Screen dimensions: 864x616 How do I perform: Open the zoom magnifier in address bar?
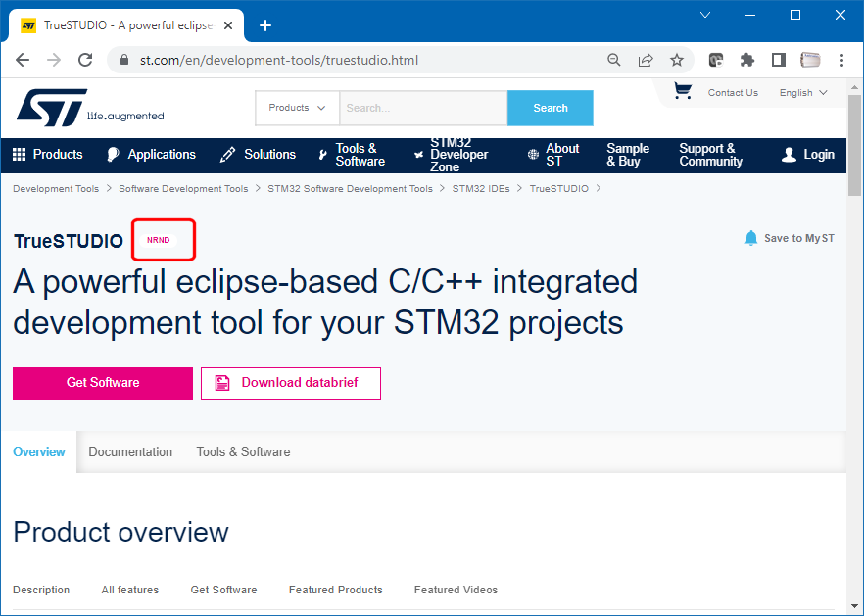click(614, 60)
